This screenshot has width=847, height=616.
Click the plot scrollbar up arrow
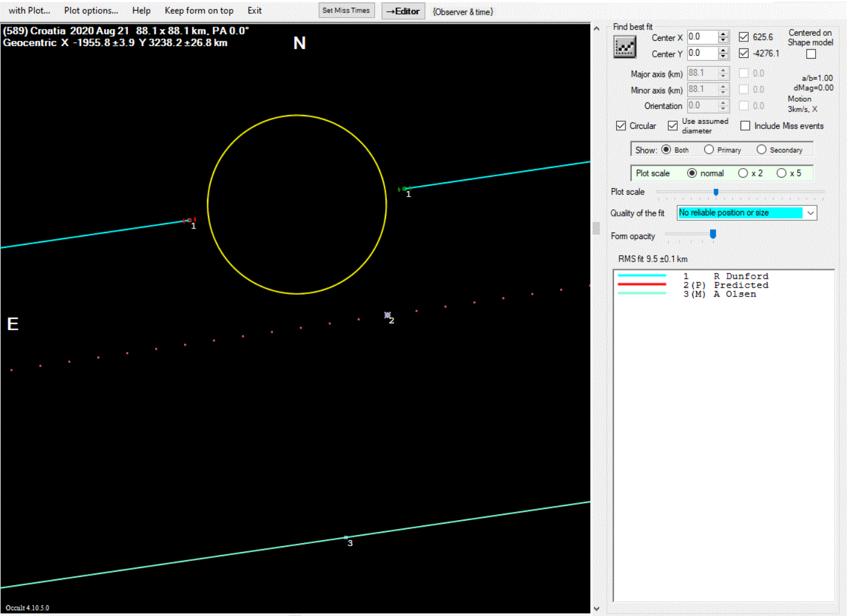tap(596, 28)
